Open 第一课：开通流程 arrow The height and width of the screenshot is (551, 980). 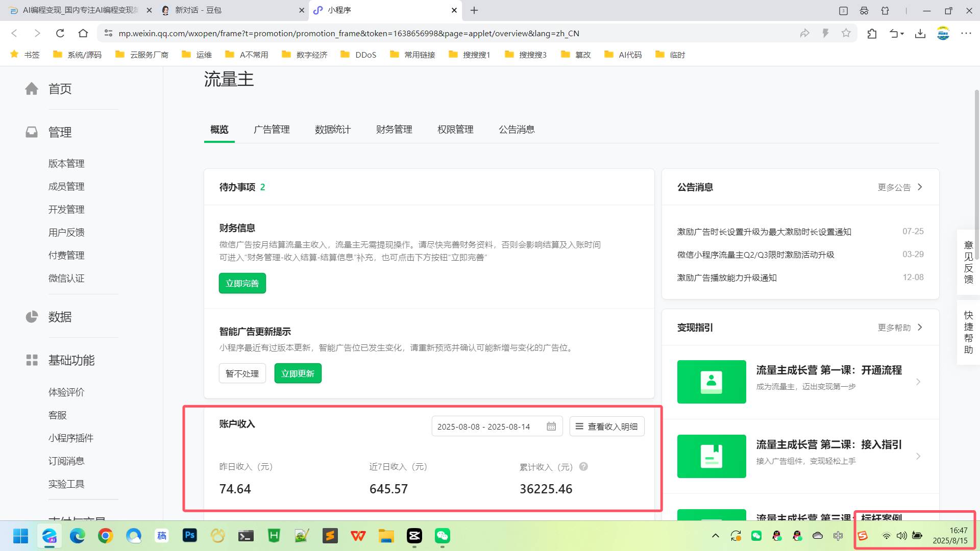click(918, 382)
